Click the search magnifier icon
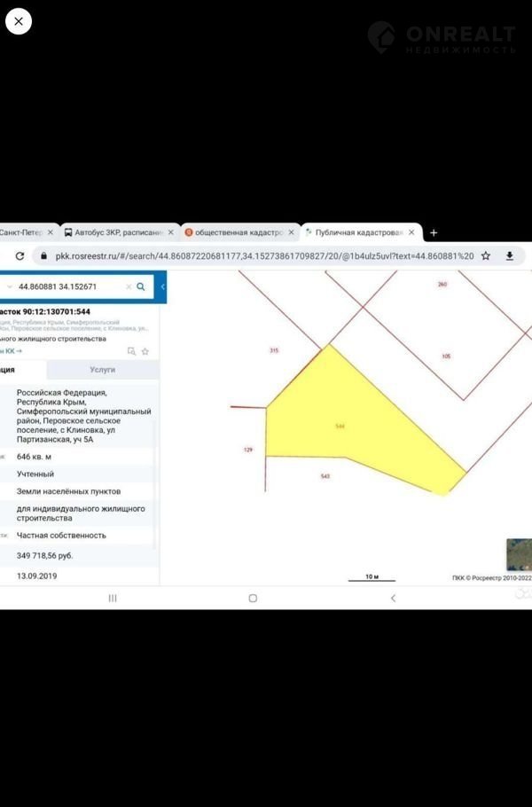532x807 pixels. (141, 287)
